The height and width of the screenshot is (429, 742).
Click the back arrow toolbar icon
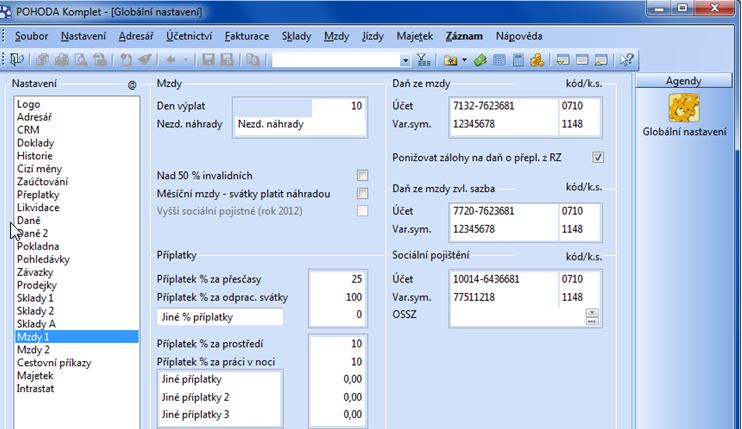coord(171,60)
